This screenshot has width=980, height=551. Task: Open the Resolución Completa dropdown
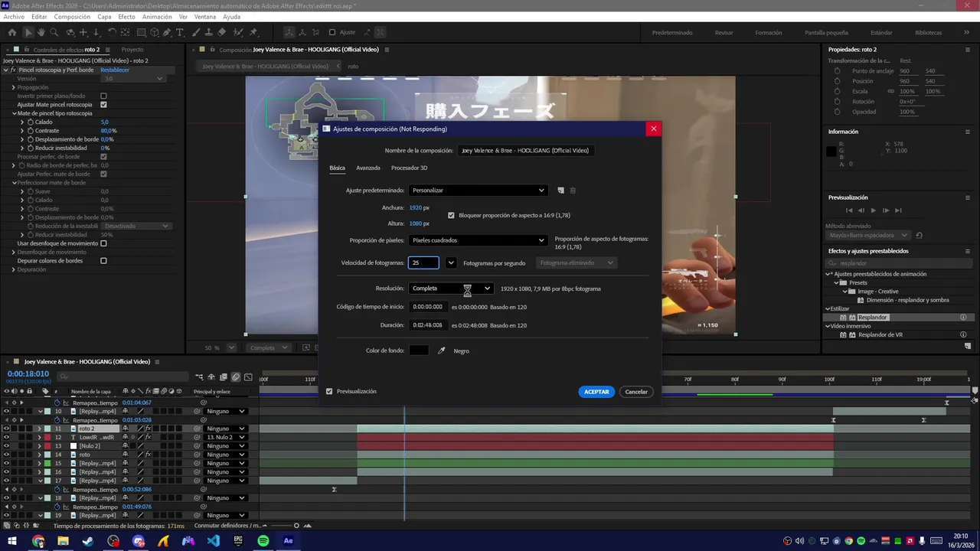(x=451, y=289)
